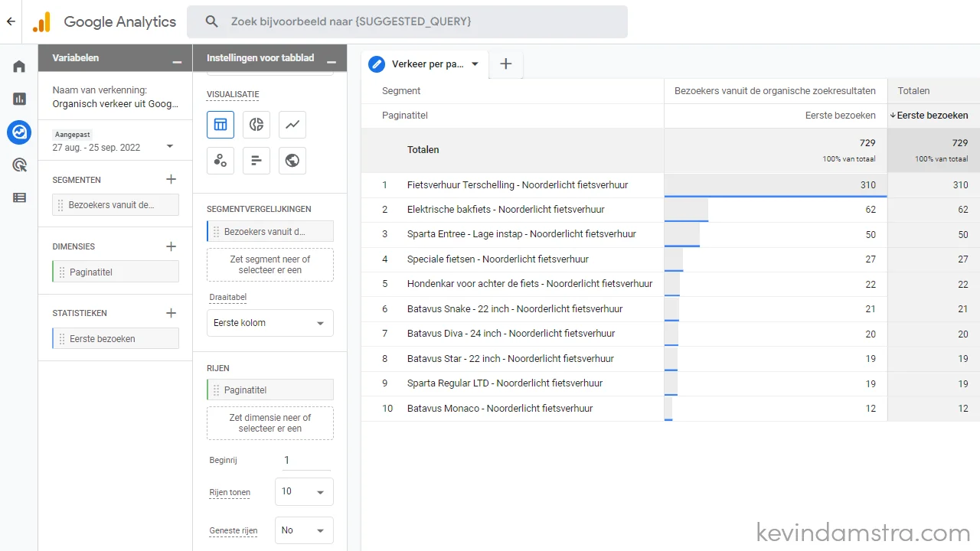Screen dimensions: 980x551
Task: Click row Sparta Entree - Lage instap
Action: 521,234
